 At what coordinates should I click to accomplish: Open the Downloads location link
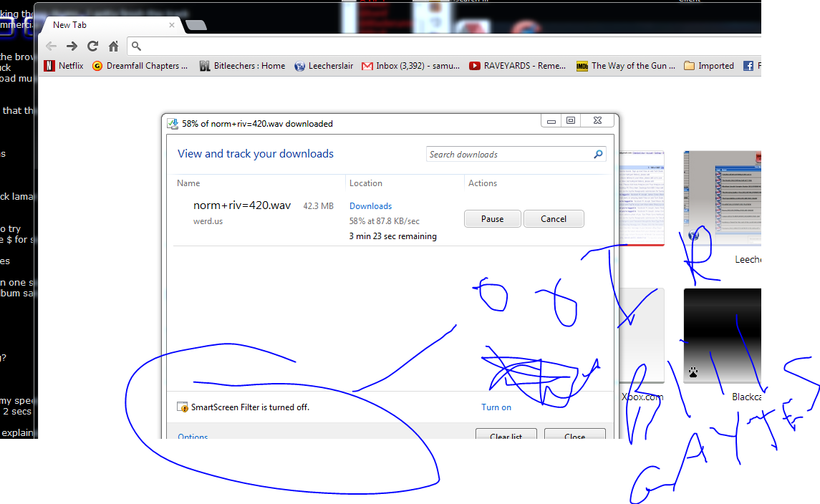coord(370,206)
